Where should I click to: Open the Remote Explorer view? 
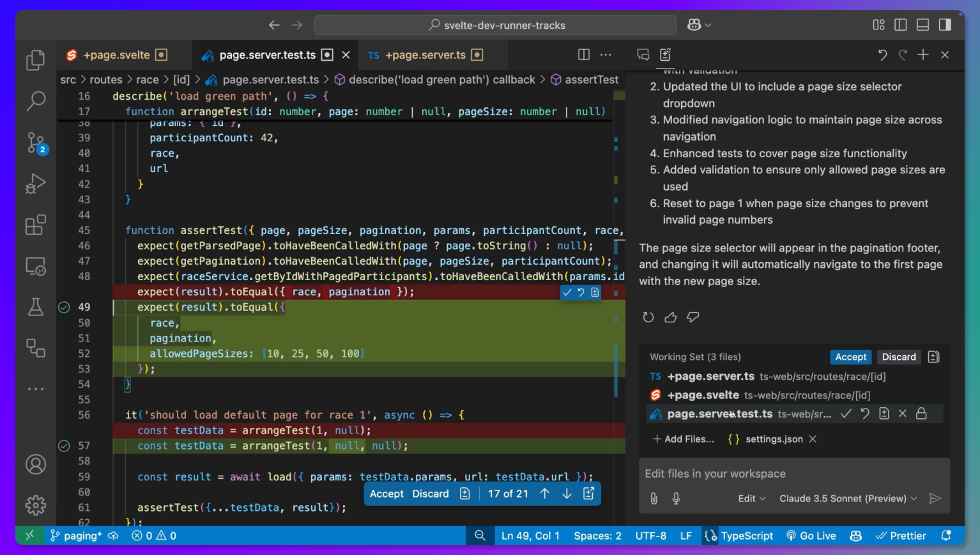tap(35, 267)
